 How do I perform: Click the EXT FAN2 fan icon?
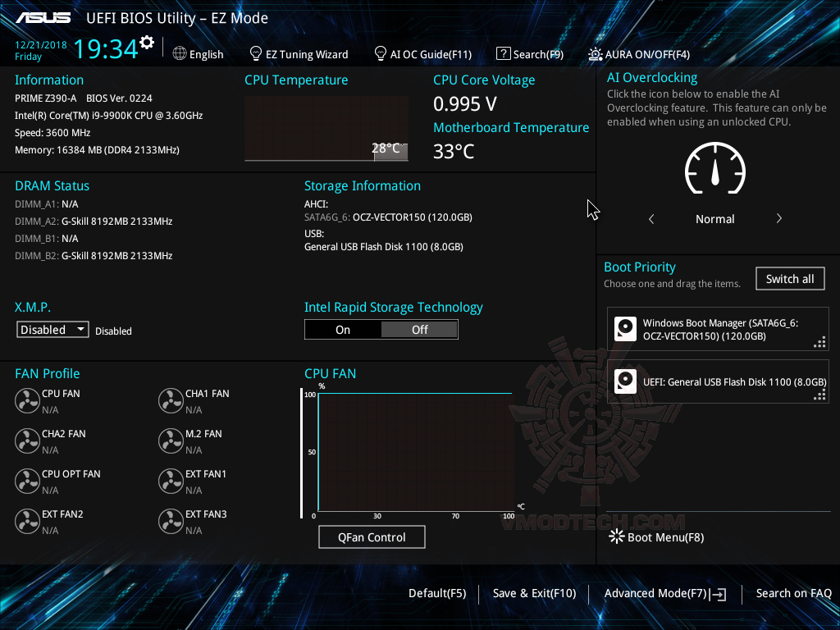(x=27, y=521)
